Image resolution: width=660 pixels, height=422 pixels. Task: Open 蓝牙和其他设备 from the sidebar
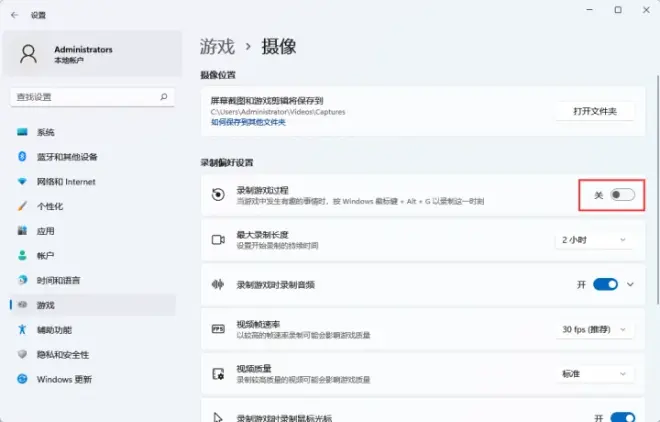(x=67, y=157)
